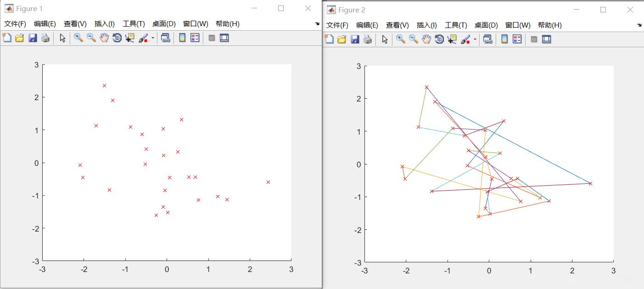Image resolution: width=644 pixels, height=289 pixels.
Task: Select Data Cursor tool in Figure 1
Action: pos(130,38)
